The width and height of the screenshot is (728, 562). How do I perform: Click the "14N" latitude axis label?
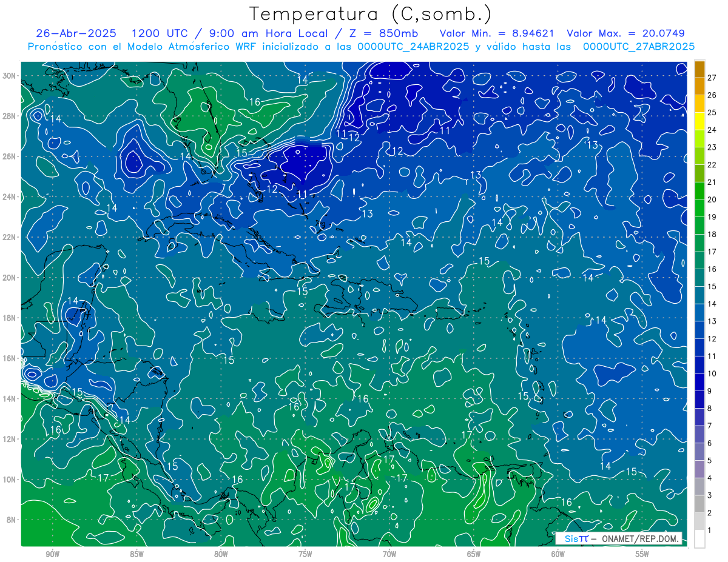pos(9,398)
